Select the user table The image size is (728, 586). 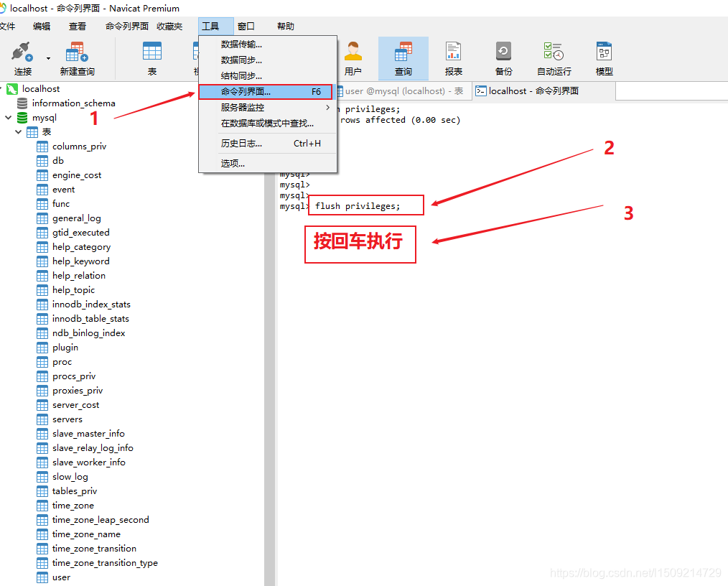[x=61, y=577]
